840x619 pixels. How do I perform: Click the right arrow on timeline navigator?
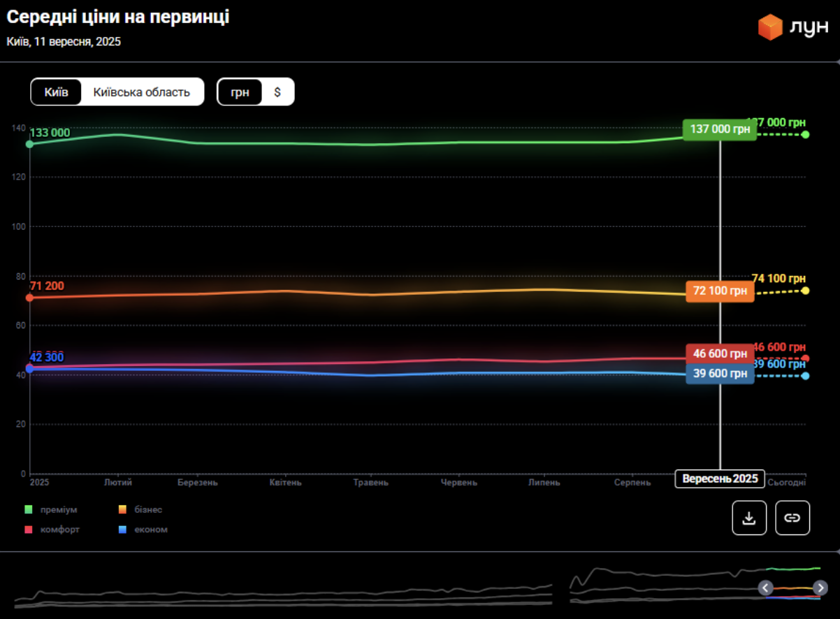(x=820, y=588)
